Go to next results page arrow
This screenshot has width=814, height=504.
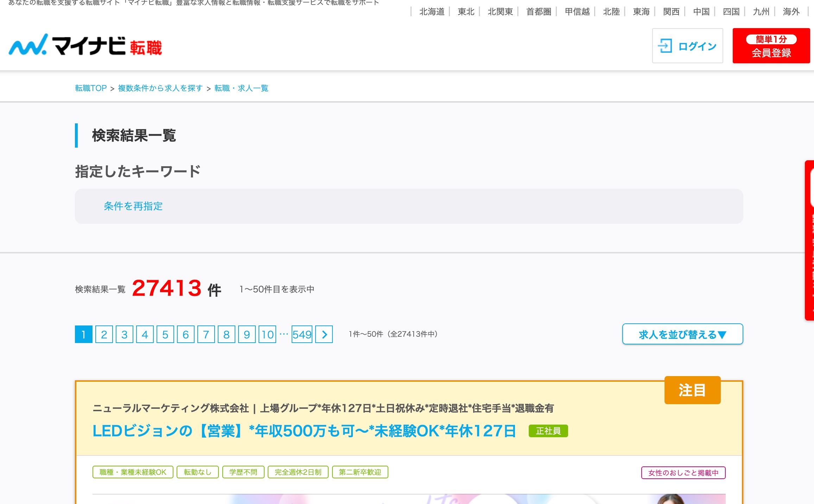pos(324,334)
